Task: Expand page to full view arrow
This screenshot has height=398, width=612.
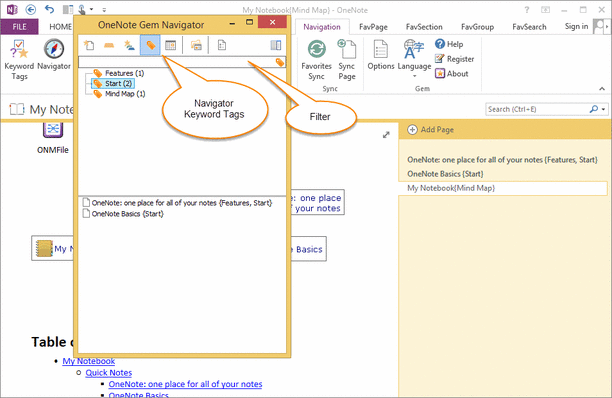Action: (x=386, y=135)
